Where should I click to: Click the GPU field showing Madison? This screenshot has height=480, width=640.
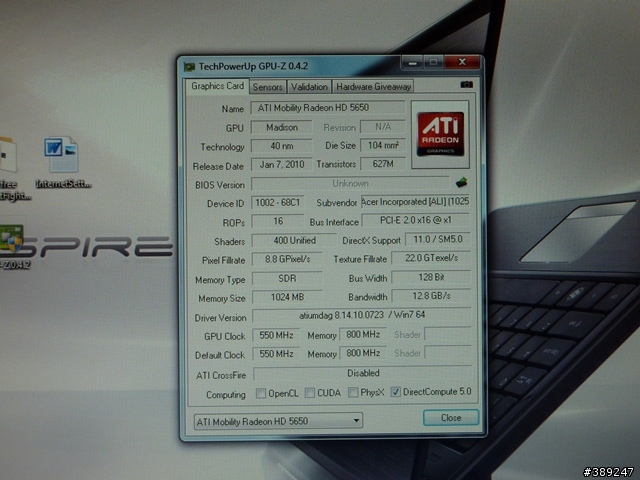(282, 127)
